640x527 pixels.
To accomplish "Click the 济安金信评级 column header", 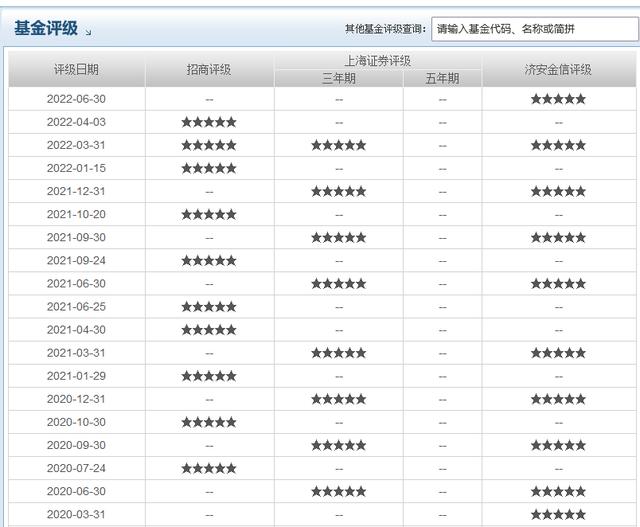I will (558, 69).
